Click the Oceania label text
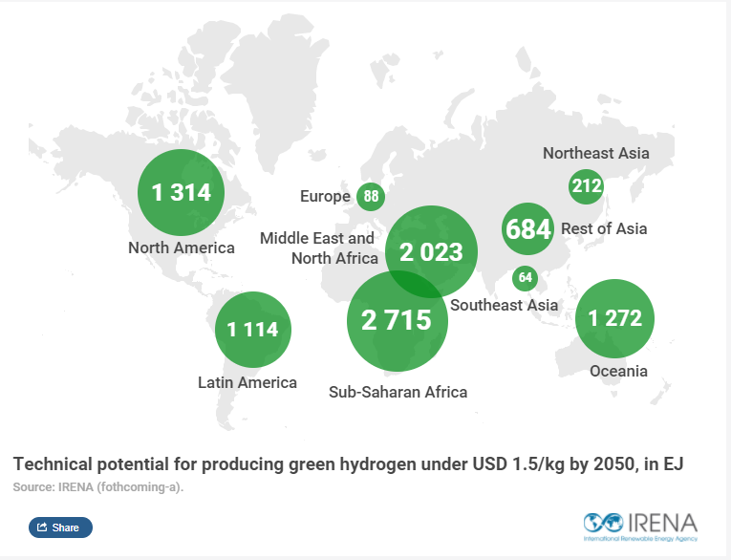Viewport: 731px width, 560px height. (x=618, y=371)
